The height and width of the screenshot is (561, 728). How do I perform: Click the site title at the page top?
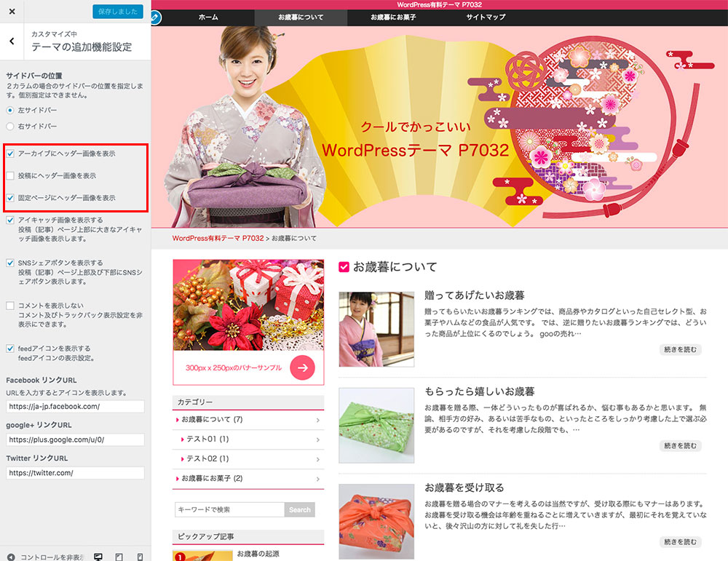(x=439, y=4)
